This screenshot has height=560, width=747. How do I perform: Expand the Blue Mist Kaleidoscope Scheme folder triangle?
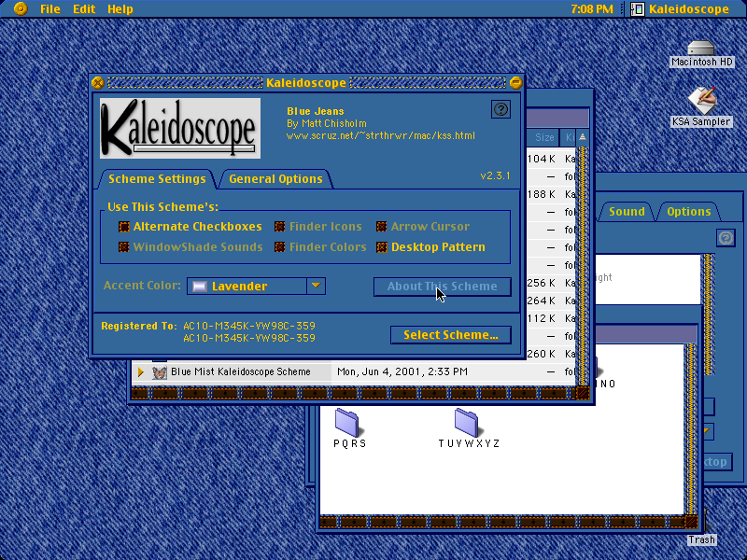click(x=141, y=371)
